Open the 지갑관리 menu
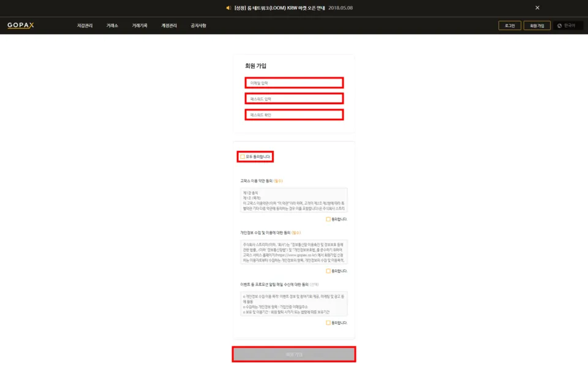Image resolution: width=588 pixels, height=366 pixels. pos(85,26)
